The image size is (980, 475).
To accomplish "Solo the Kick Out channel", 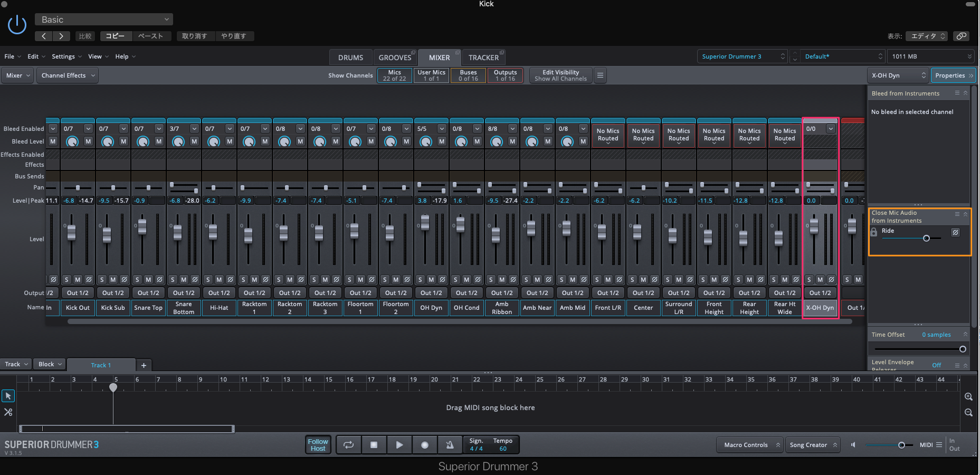I will (66, 279).
